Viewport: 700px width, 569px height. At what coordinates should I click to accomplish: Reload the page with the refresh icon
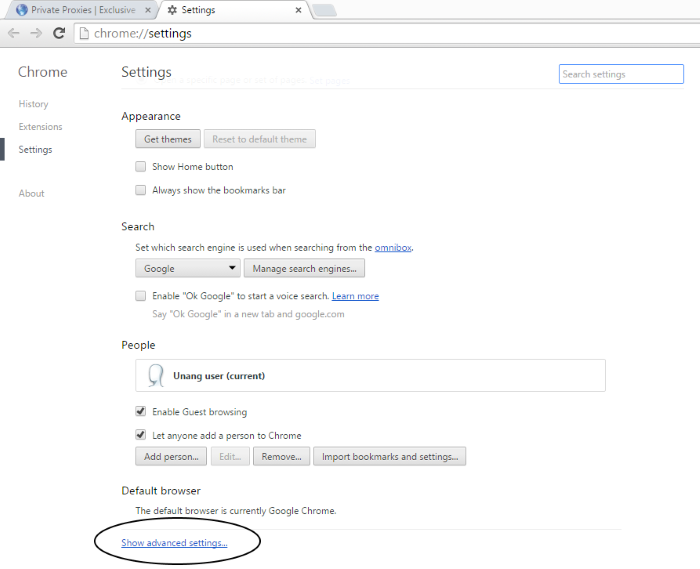pos(59,33)
